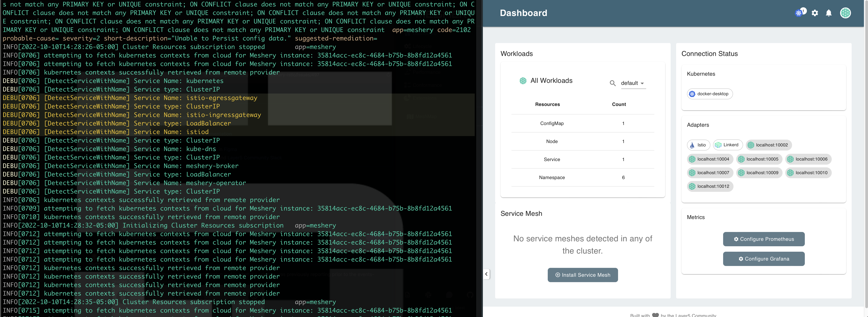The image size is (868, 317).
Task: Click the Install Service Mesh button
Action: (583, 275)
